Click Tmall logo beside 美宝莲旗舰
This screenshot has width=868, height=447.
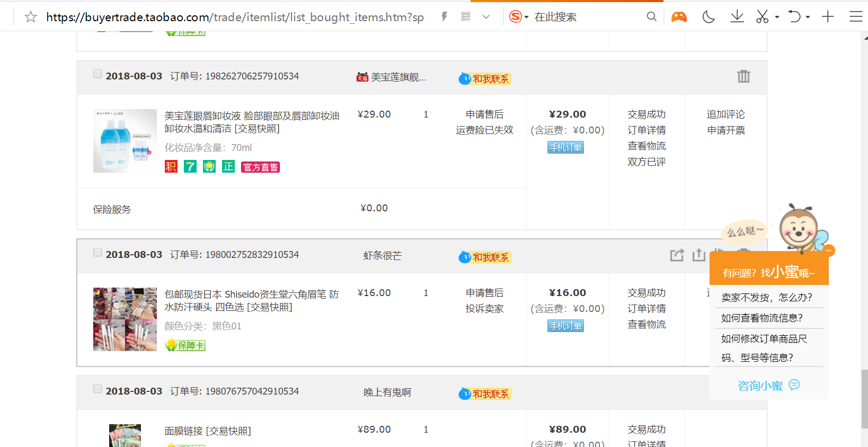(362, 77)
